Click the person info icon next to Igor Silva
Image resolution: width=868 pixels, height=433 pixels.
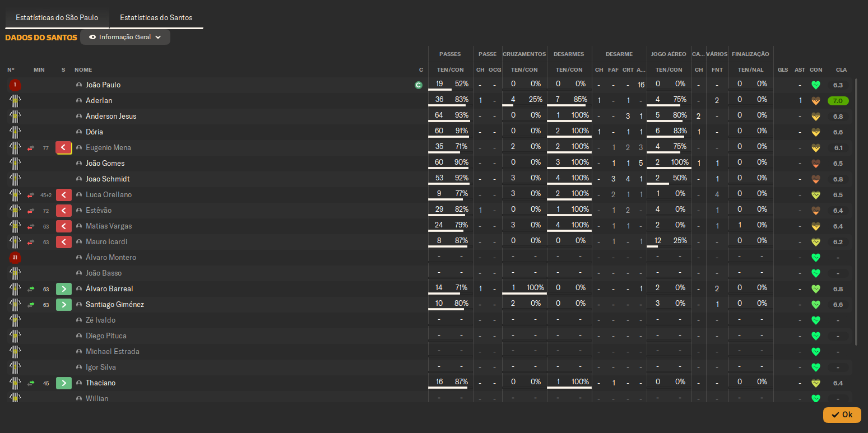[x=79, y=367]
